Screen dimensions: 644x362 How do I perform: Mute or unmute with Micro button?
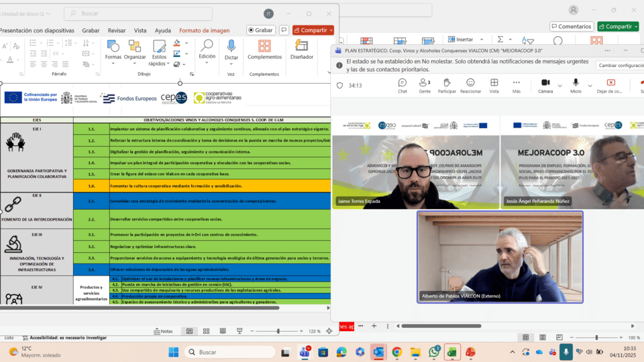pyautogui.click(x=576, y=85)
